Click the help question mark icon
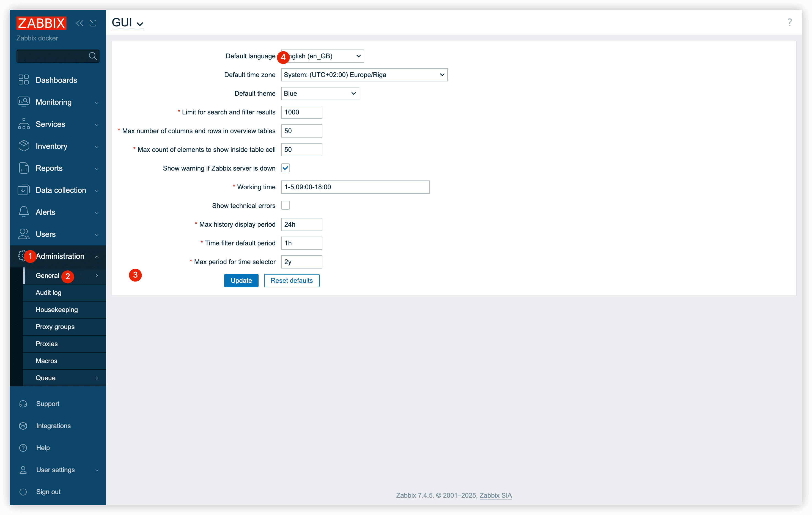The width and height of the screenshot is (812, 515). tap(789, 22)
